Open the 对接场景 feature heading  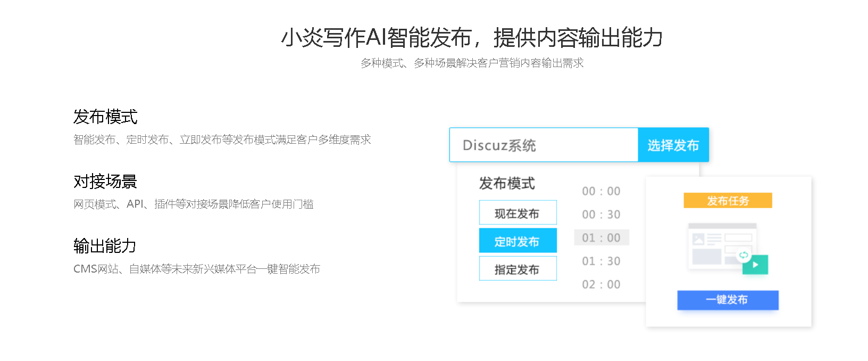click(x=105, y=182)
